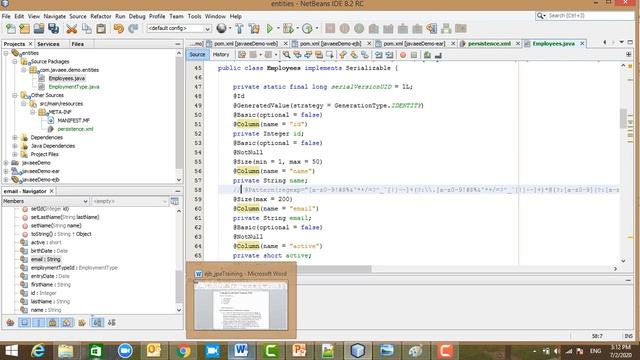Click the Clean and Build icon
Image resolution: width=640 pixels, height=360 pixels.
254,29
